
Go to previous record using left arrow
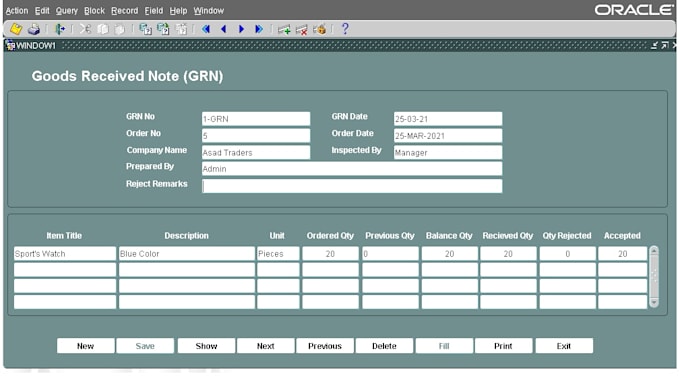(x=224, y=29)
